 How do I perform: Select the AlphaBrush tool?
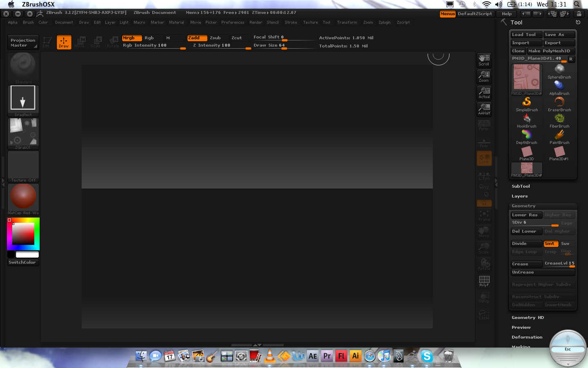click(x=559, y=88)
